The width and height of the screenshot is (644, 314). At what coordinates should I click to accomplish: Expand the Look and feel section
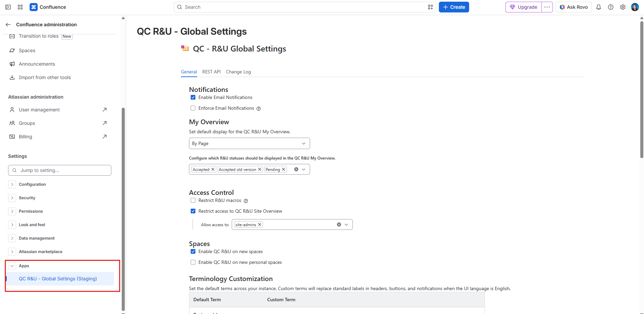[12, 225]
